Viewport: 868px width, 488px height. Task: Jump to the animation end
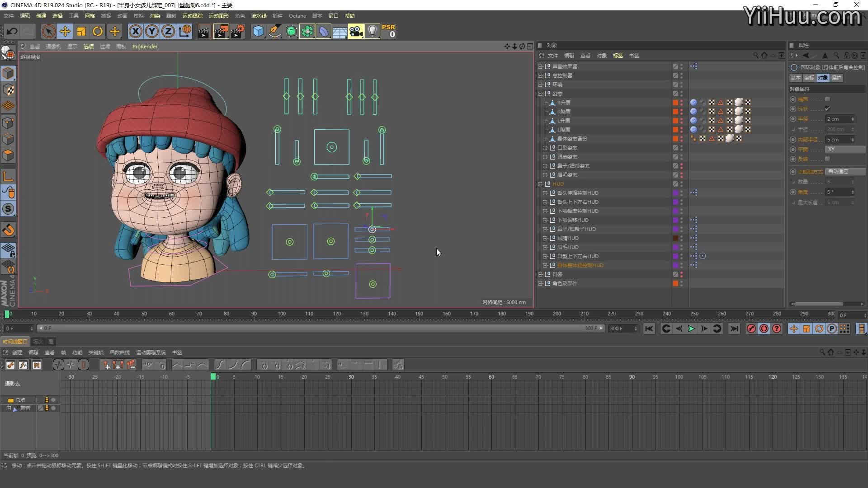[x=734, y=328]
